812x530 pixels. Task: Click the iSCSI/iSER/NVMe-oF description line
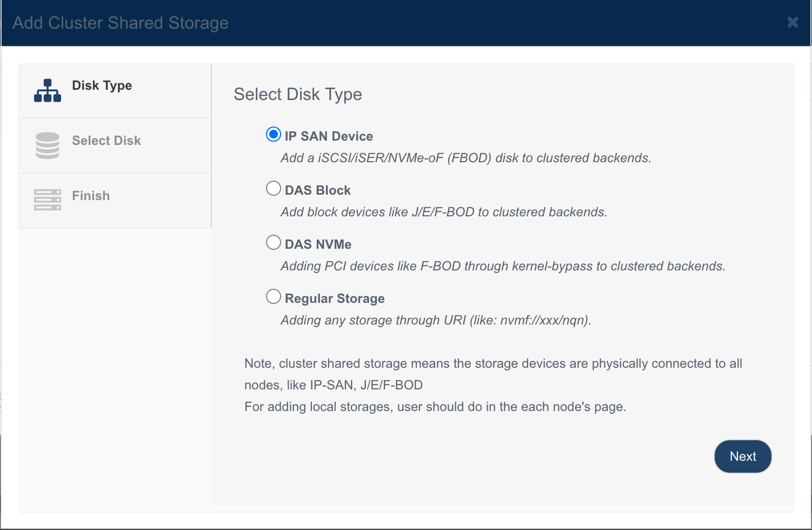point(466,158)
